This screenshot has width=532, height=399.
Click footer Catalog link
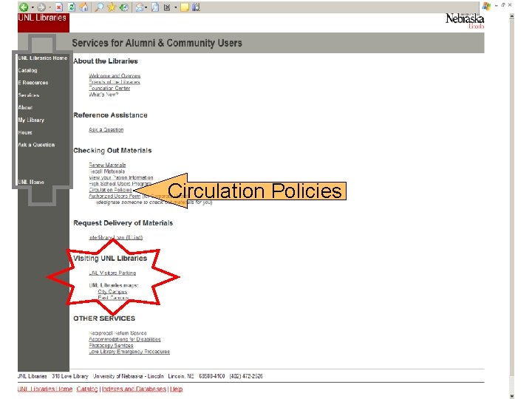pos(87,389)
